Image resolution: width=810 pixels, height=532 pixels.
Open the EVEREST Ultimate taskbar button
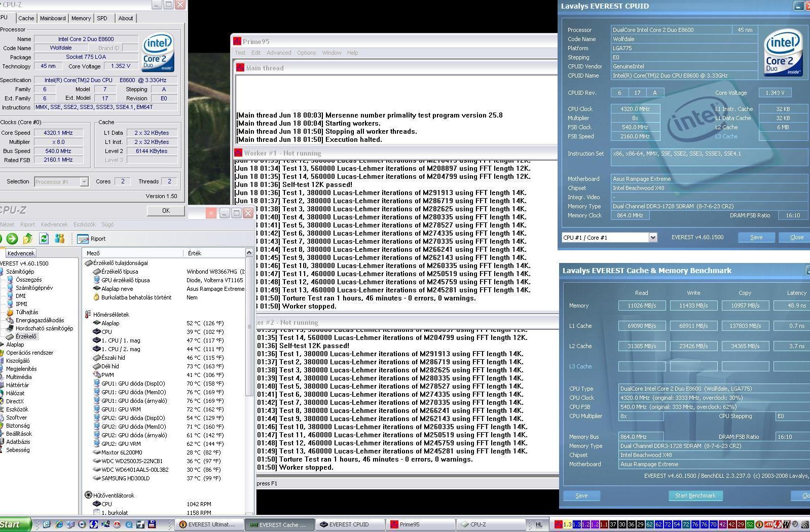(x=209, y=524)
